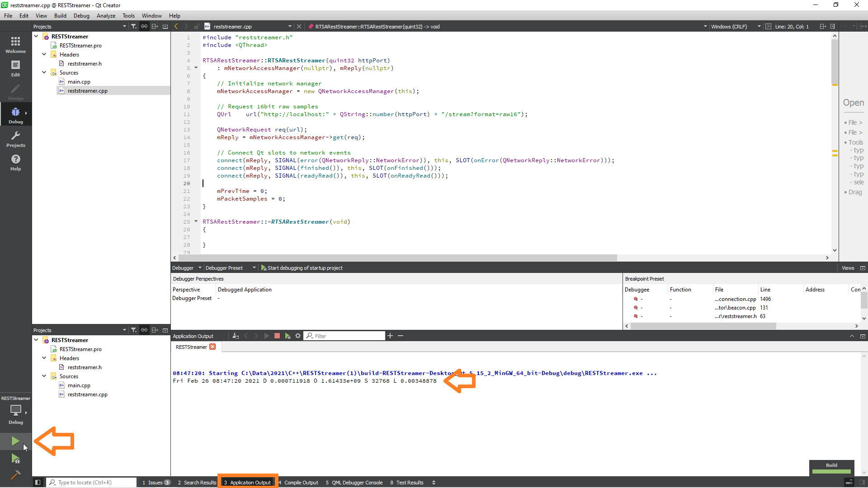Toggle left sidebar visibility icon

point(38,482)
